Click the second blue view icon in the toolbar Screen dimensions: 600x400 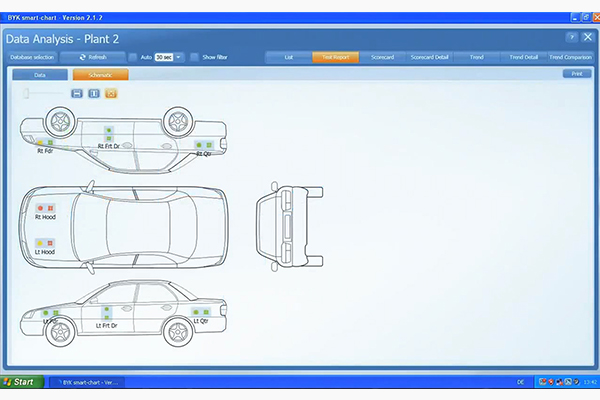pos(94,93)
